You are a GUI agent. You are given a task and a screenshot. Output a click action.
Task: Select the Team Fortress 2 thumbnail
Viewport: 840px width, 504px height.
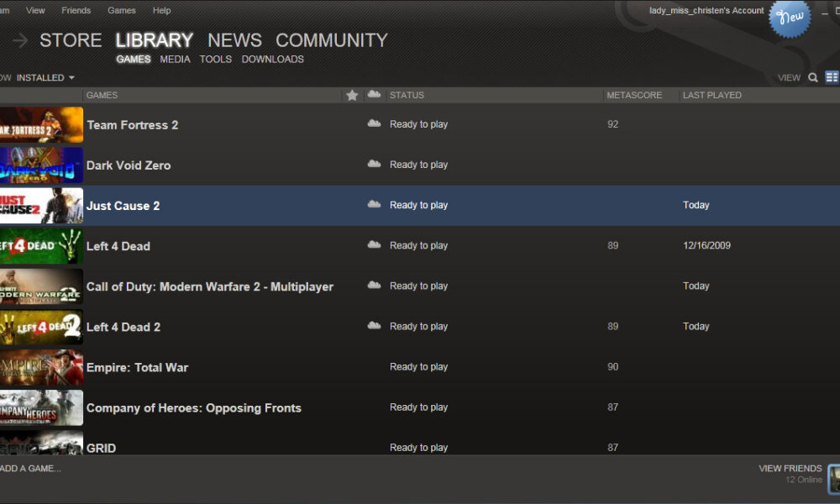41,125
